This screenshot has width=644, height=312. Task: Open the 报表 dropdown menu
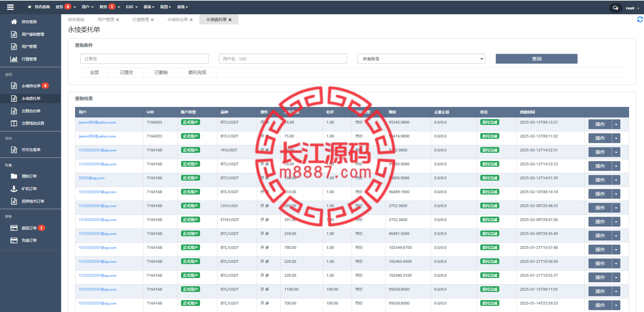(x=149, y=7)
